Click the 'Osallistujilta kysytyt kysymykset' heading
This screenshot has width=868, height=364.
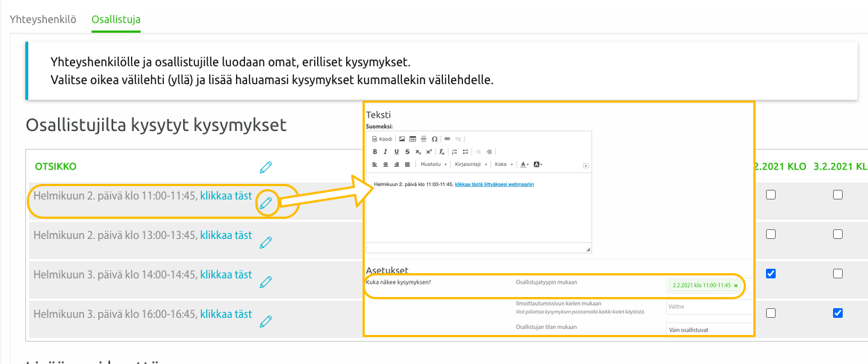coord(156,125)
